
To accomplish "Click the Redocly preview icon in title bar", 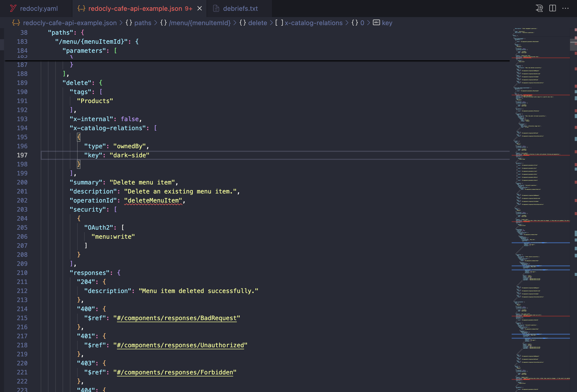I will point(539,8).
